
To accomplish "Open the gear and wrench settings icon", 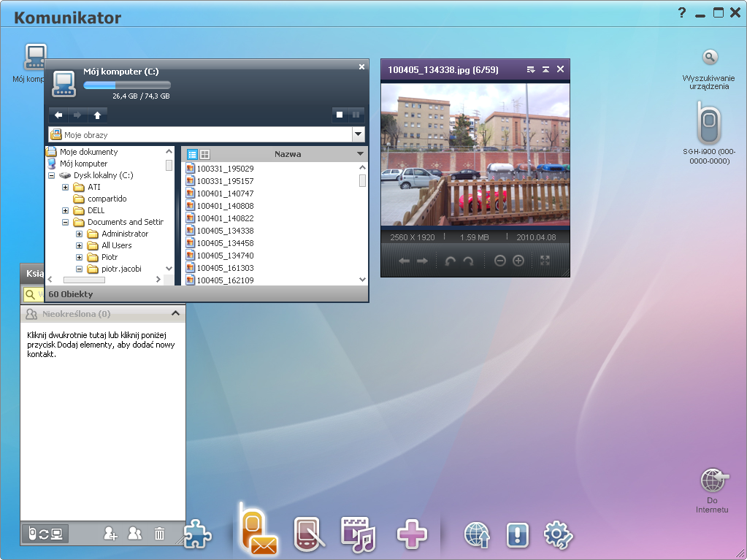I will pyautogui.click(x=559, y=535).
